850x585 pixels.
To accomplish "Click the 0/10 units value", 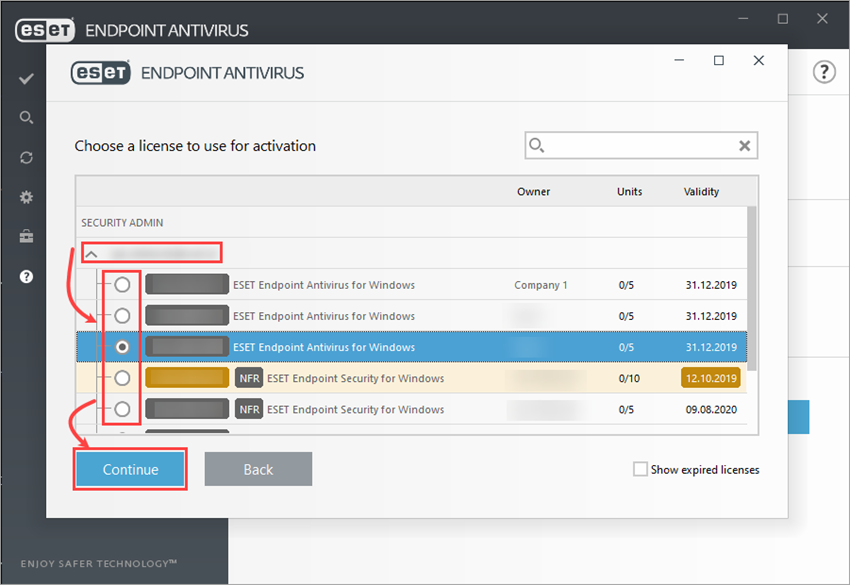I will pos(629,378).
